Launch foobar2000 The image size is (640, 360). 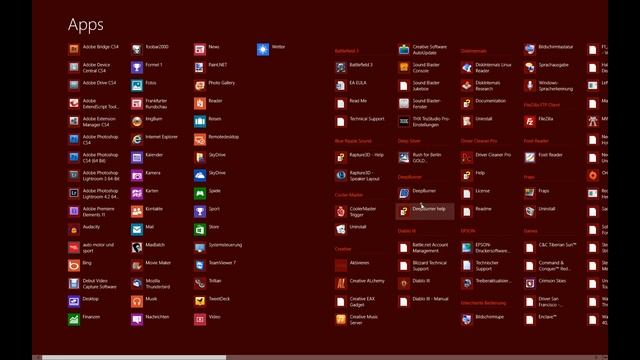click(x=150, y=49)
